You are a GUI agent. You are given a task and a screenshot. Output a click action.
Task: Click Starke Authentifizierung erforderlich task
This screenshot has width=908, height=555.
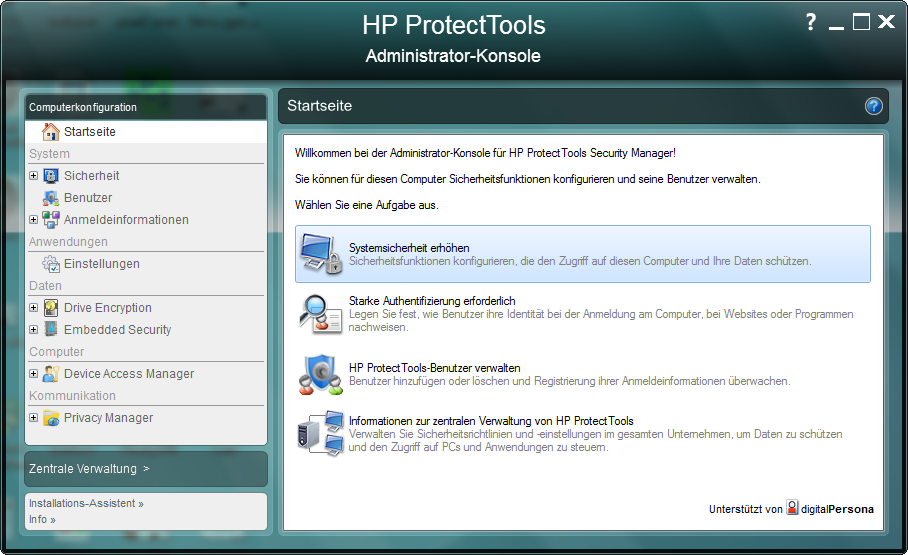(583, 313)
